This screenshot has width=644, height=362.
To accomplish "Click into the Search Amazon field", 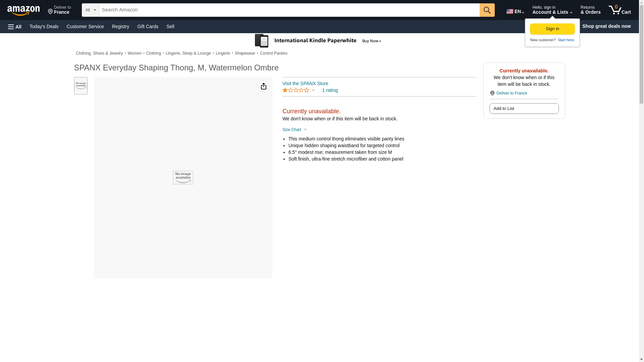I will 289,10.
